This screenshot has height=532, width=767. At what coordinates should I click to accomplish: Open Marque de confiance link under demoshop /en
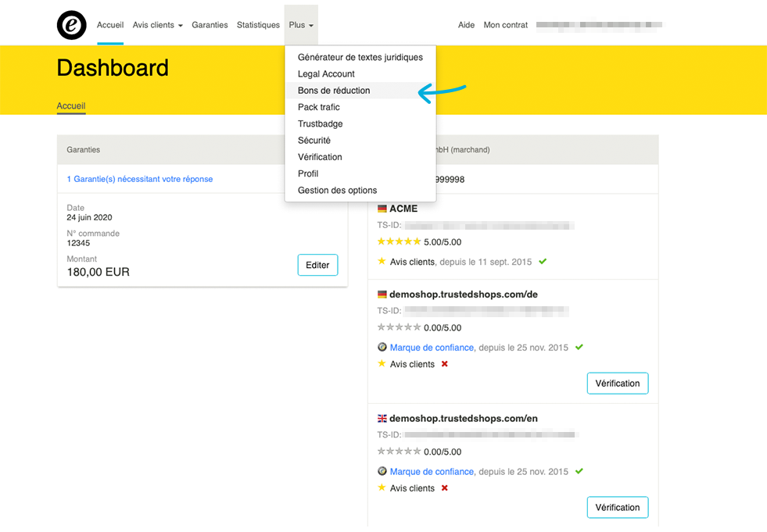click(432, 472)
